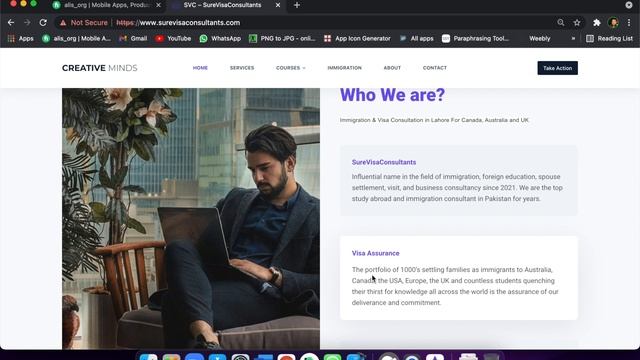640x360 pixels.
Task: Open the SERVICES nav item
Action: 242,68
